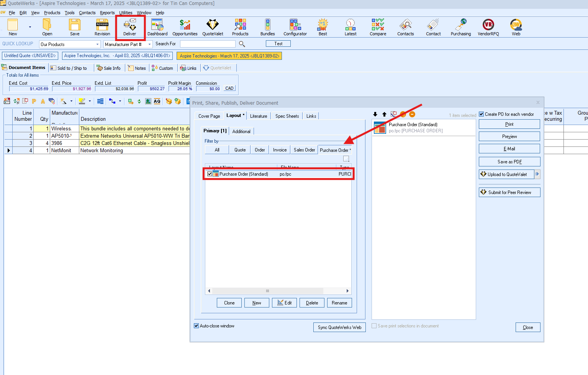Open the Tools menu
This screenshot has width=588, height=375.
[70, 13]
